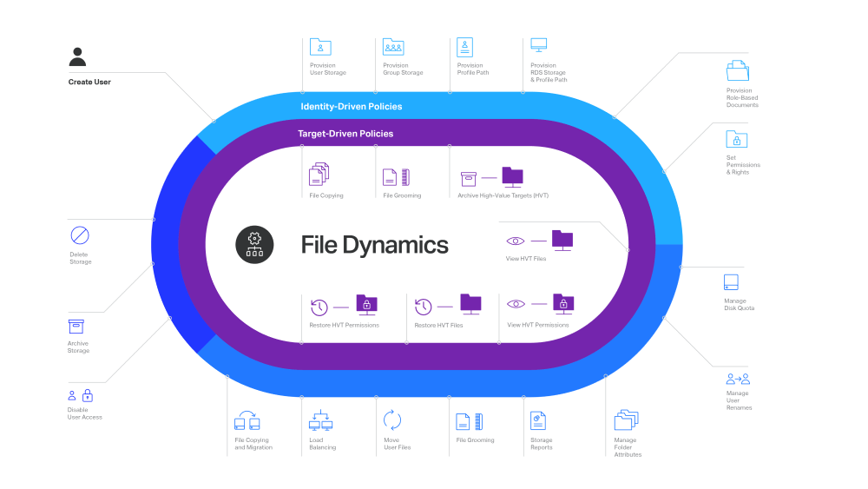868x489 pixels.
Task: Click the Provision Group Storage text
Action: click(403, 69)
